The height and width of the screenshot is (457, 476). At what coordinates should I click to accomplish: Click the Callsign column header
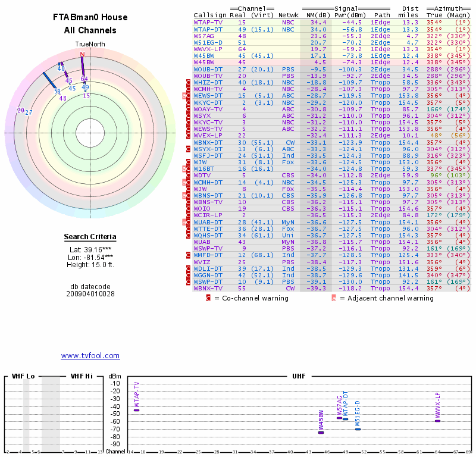(210, 15)
